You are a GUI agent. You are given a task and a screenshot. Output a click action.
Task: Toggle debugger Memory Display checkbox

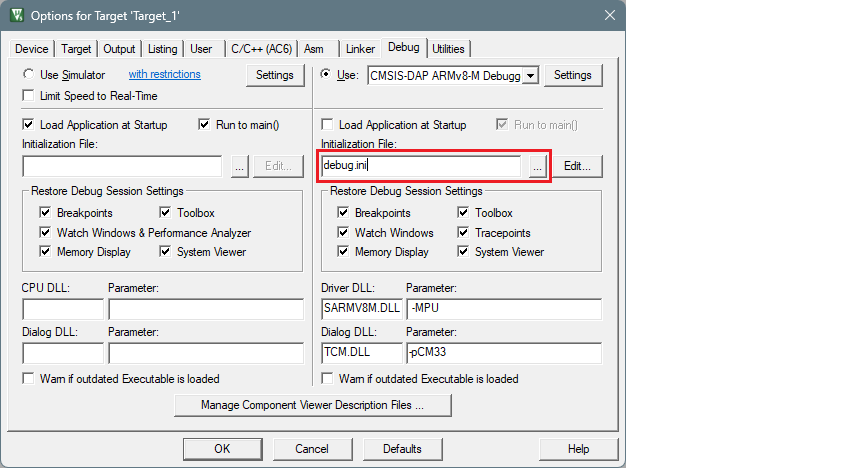(x=343, y=252)
